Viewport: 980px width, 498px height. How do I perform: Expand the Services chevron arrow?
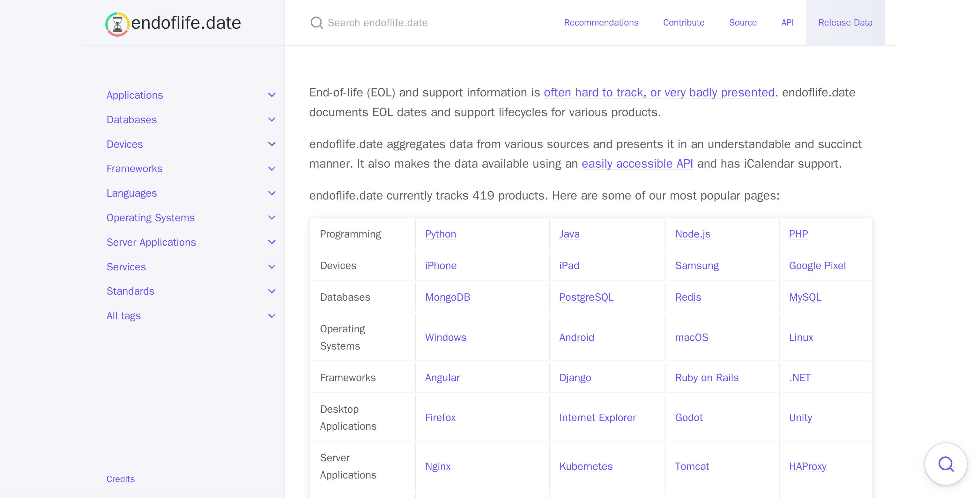click(271, 267)
